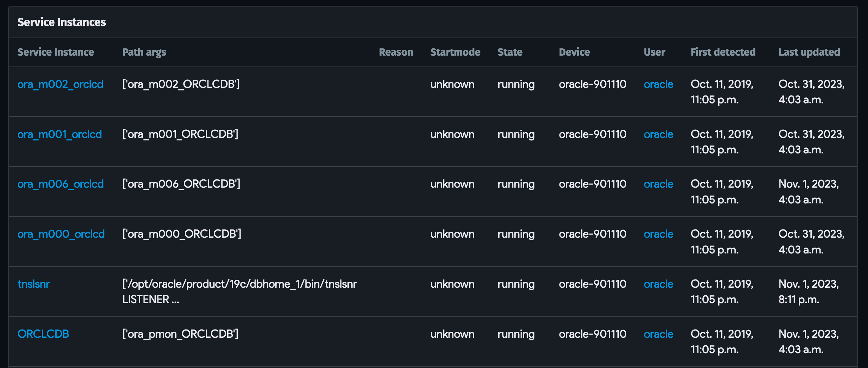
Task: Open the ORCLCDB service instance link
Action: click(43, 334)
